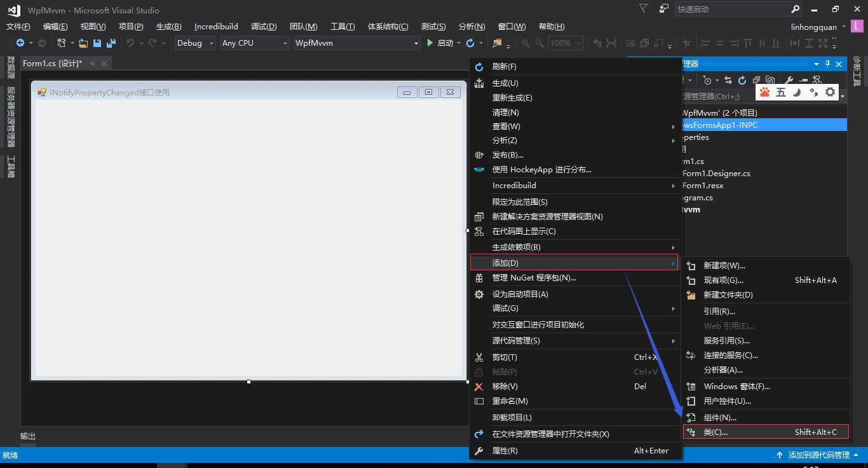This screenshot has width=868, height=468.
Task: Toggle the pin on Form1.cs tab
Action: (x=93, y=63)
